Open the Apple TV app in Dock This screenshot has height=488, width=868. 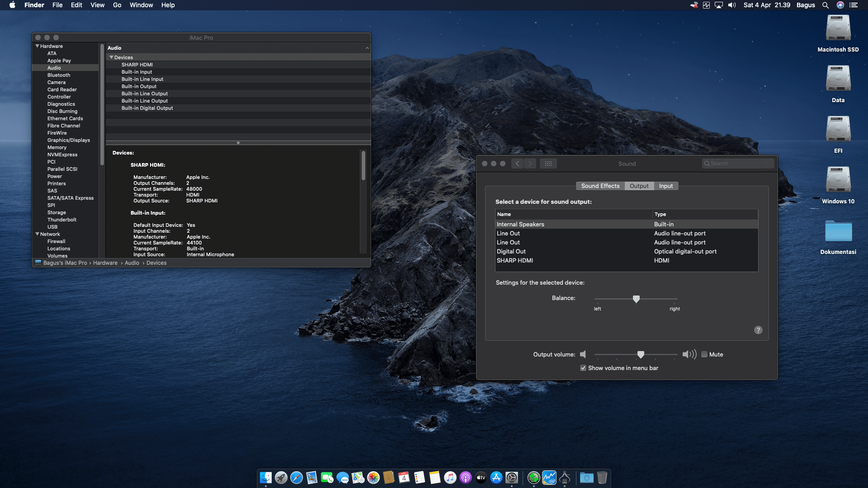click(481, 478)
